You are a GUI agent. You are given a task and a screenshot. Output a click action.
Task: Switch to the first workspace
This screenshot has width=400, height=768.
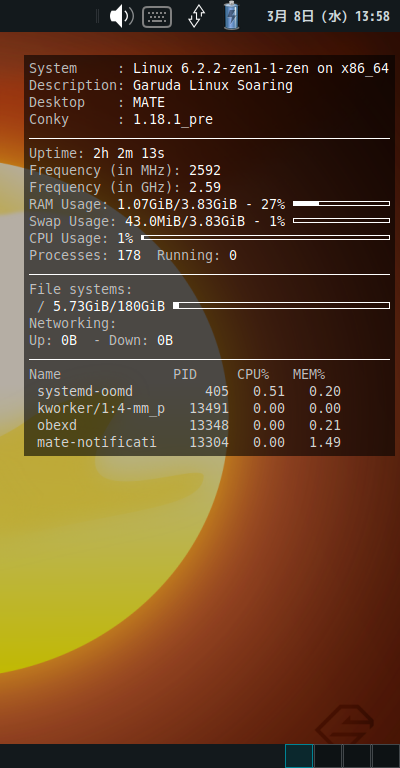[299, 756]
